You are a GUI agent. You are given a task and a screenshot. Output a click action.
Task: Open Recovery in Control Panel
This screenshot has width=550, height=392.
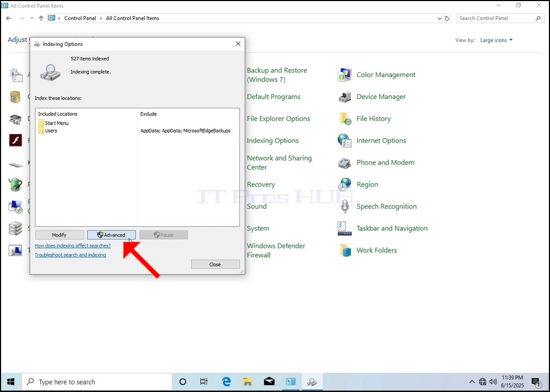tap(261, 185)
